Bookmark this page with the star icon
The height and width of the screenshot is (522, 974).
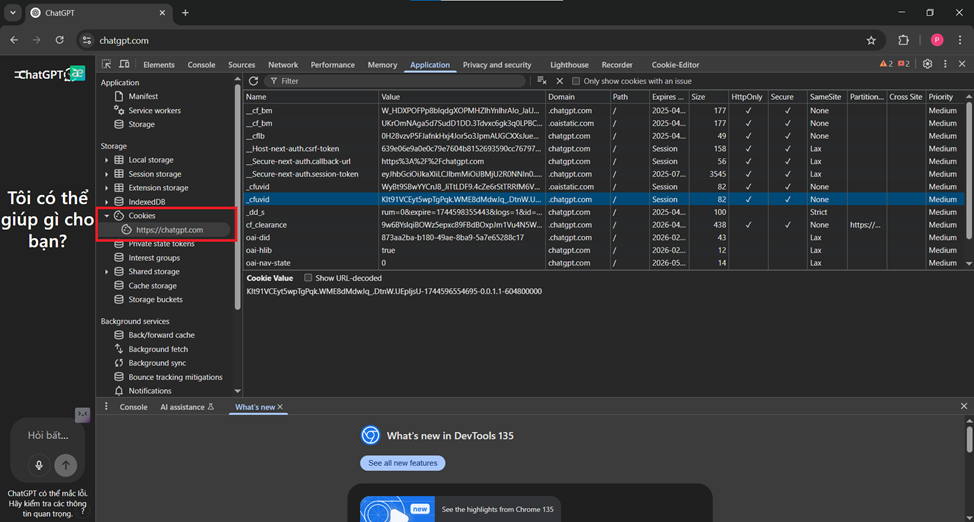[871, 40]
